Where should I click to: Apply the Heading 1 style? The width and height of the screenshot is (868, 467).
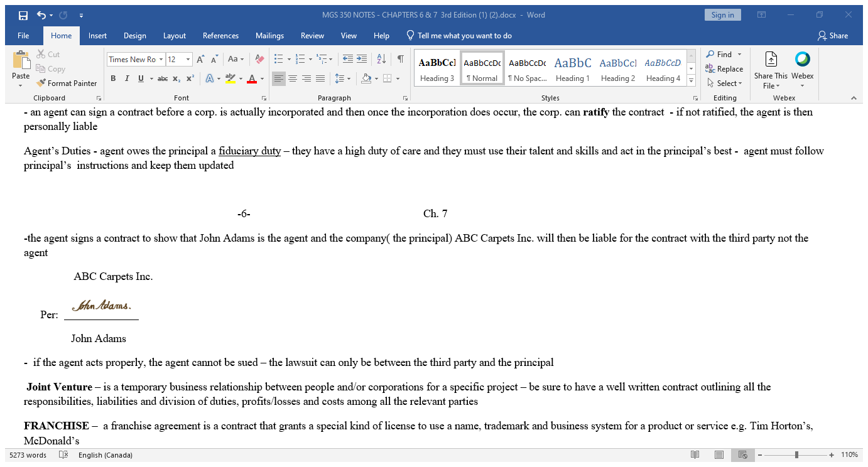[x=572, y=68]
